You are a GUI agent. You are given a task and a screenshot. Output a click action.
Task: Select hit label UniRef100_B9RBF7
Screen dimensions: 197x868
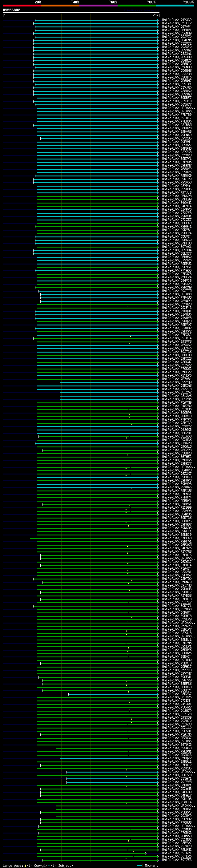tap(176, 98)
